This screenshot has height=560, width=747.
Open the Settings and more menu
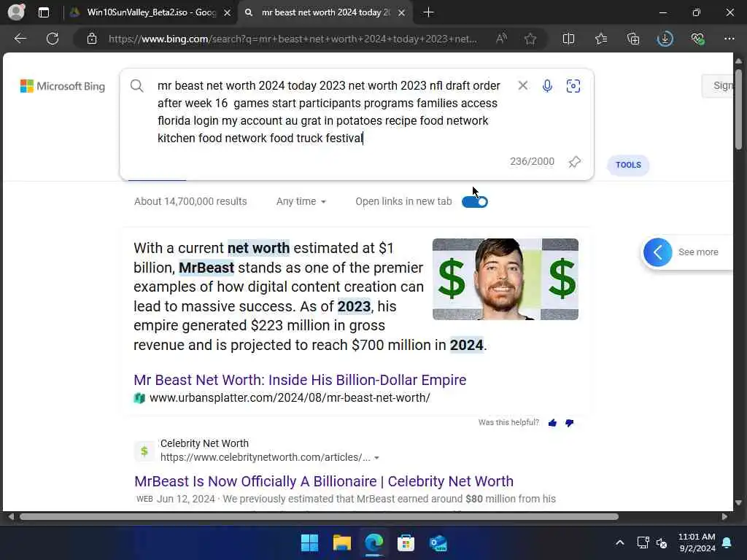[x=729, y=39]
